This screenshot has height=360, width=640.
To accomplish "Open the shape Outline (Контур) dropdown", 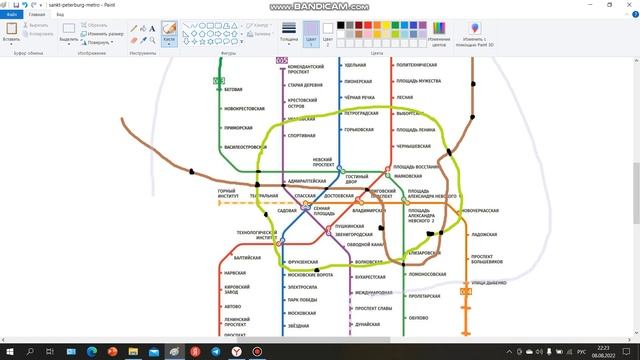I will (259, 25).
